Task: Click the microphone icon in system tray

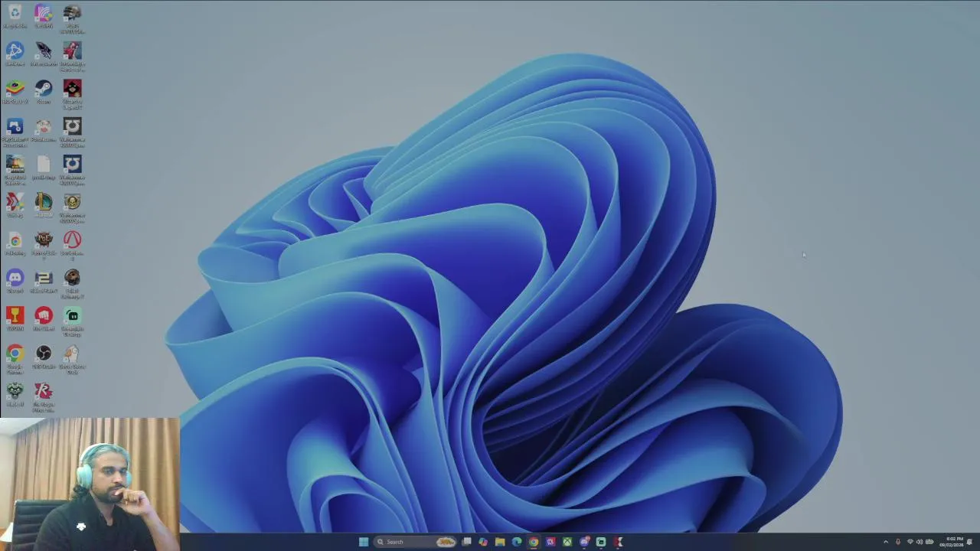Action: [x=898, y=542]
